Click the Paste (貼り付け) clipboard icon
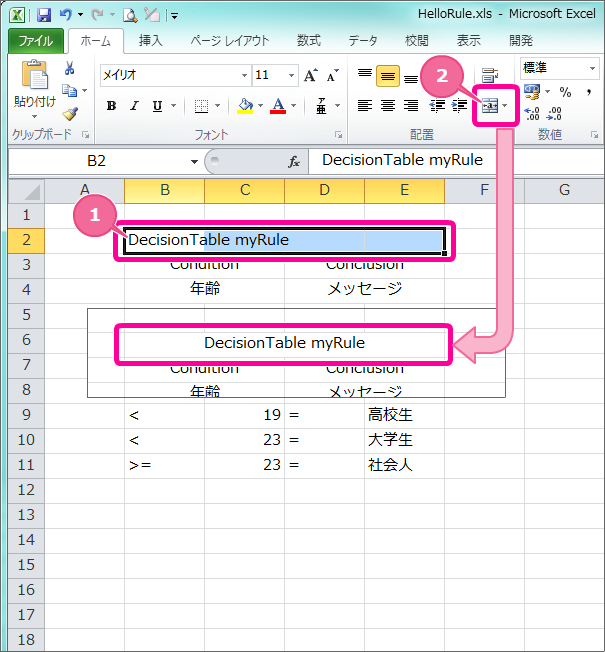 tap(34, 75)
